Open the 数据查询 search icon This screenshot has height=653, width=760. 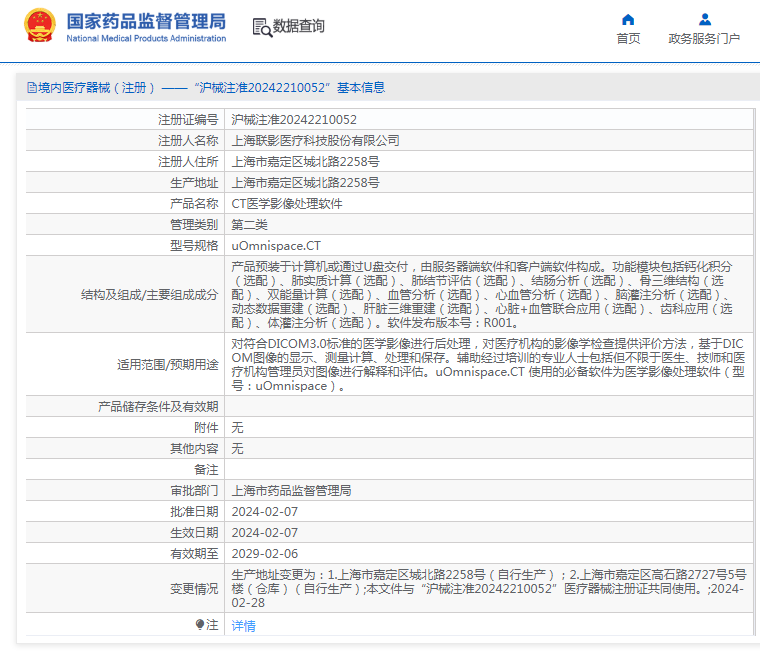pos(262,27)
